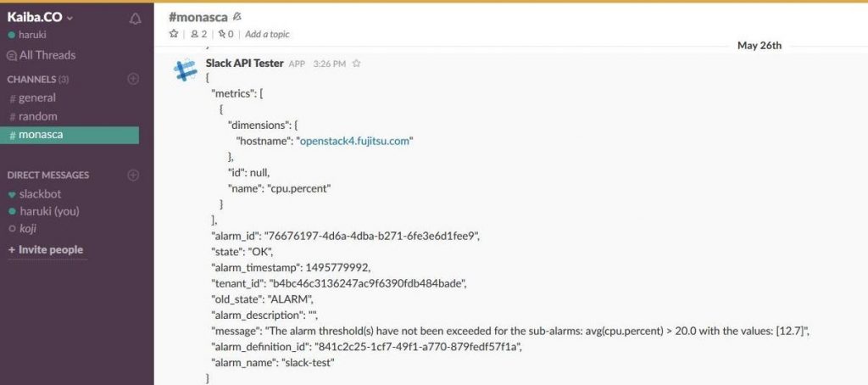Switch to the general channel
This screenshot has height=385, width=868.
coord(33,98)
